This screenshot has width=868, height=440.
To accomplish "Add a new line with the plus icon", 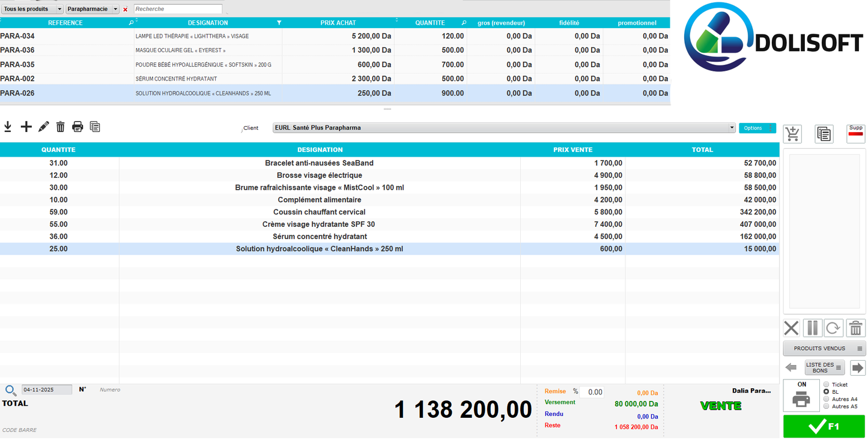I will coord(26,127).
